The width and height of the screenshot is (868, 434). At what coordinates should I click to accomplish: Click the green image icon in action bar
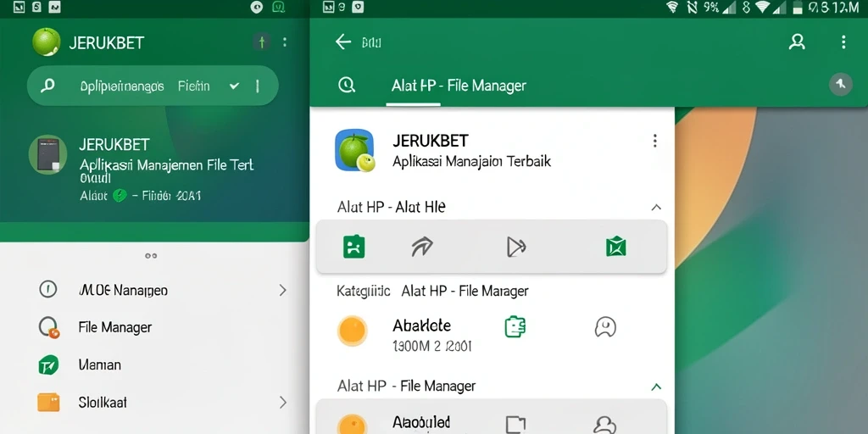(x=353, y=247)
